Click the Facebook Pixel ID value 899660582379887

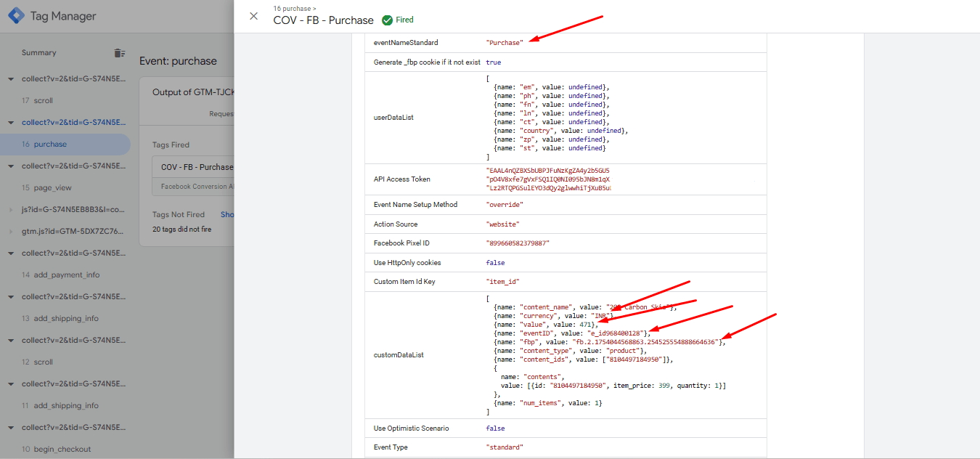point(518,243)
